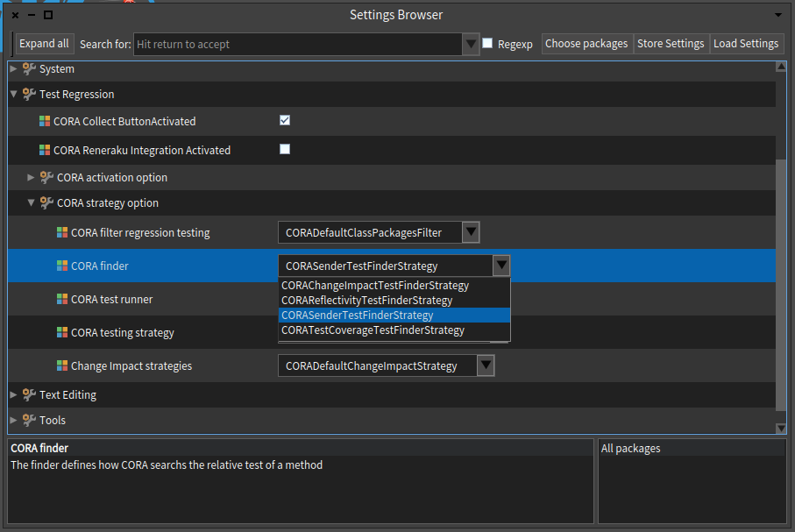Click the Load Settings button
Screen dimensions: 795x532
746,44
